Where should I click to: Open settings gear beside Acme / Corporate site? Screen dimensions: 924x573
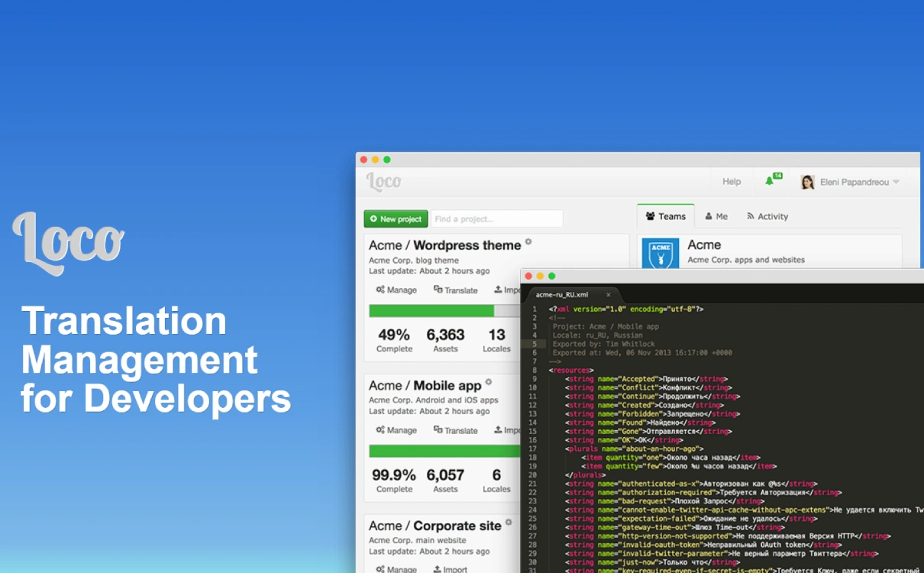(509, 523)
